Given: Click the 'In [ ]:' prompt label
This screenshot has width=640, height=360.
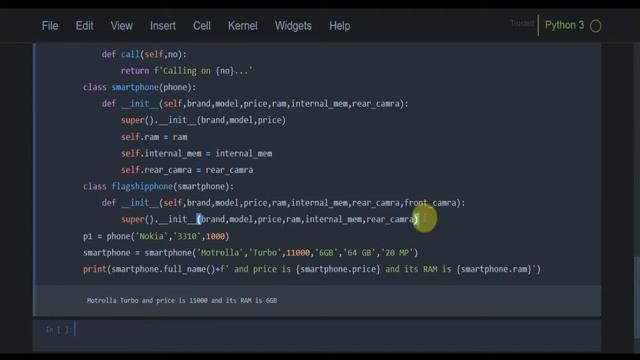Looking at the screenshot, I should point(58,329).
